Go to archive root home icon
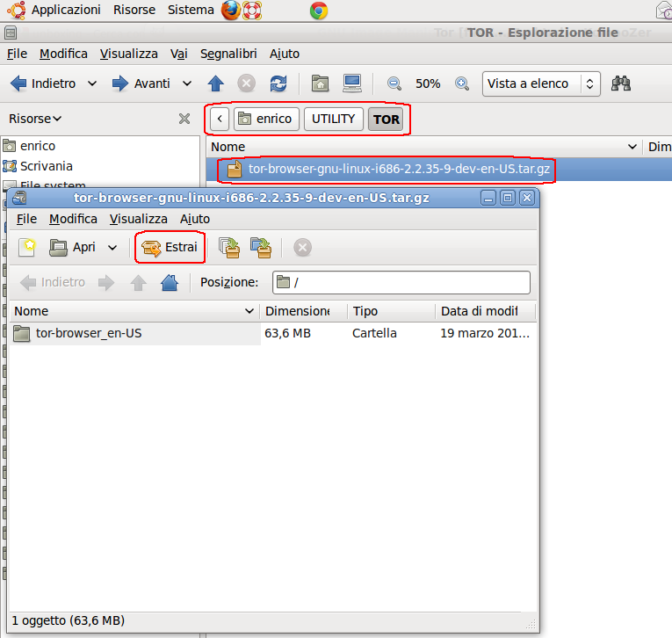 coord(170,282)
